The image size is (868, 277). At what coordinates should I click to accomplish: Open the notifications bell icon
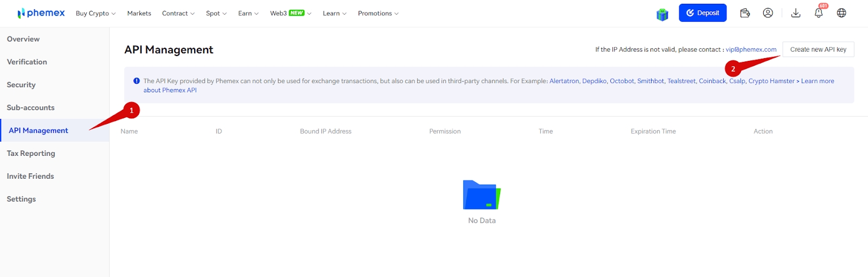(819, 13)
